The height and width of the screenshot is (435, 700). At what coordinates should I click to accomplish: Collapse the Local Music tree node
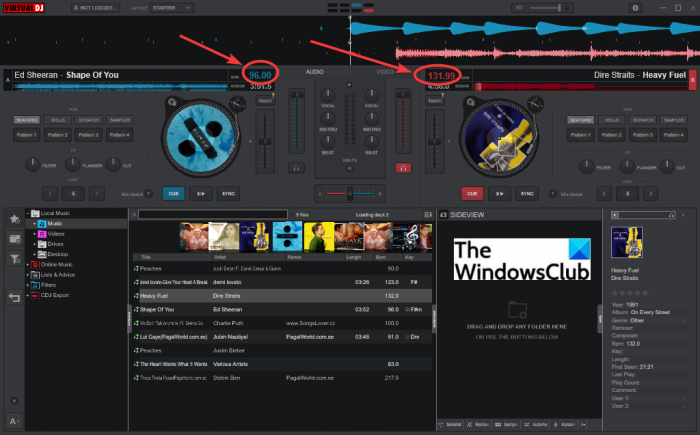click(28, 213)
